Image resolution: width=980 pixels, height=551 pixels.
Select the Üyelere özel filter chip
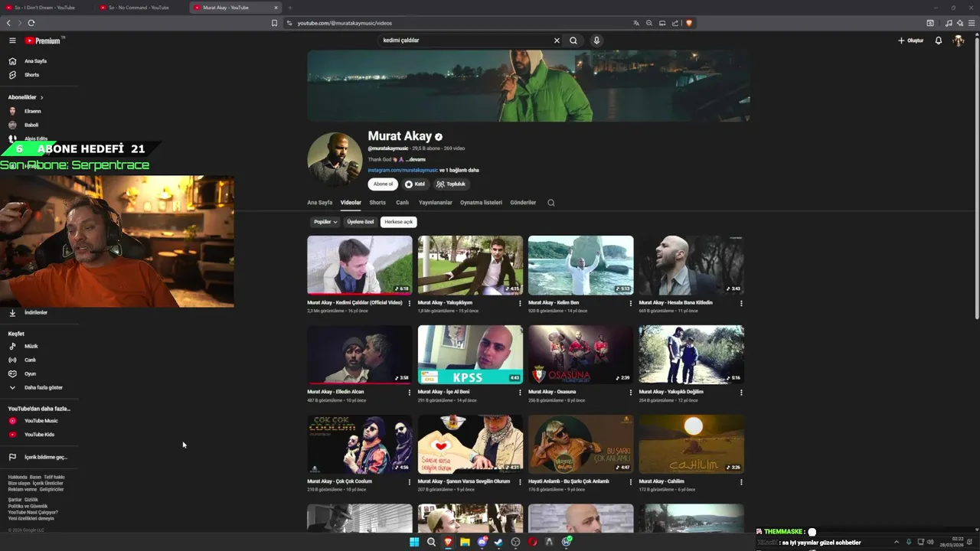click(x=360, y=222)
